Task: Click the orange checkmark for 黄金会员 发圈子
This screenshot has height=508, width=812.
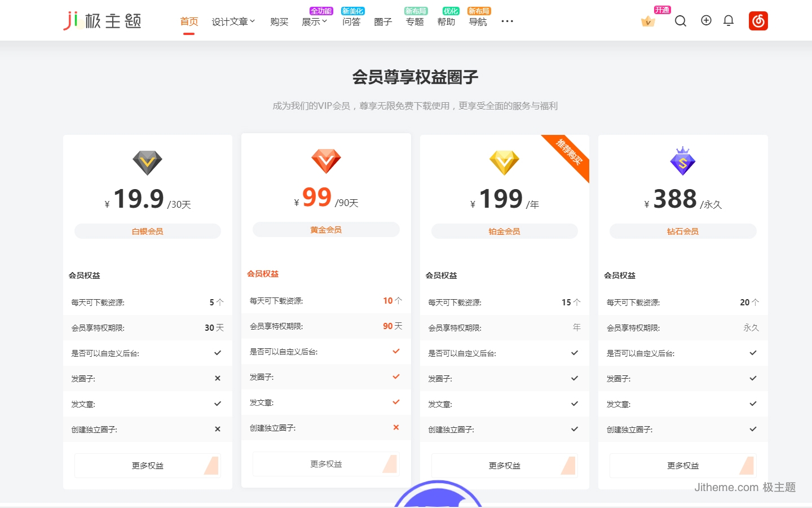Action: coord(396,376)
